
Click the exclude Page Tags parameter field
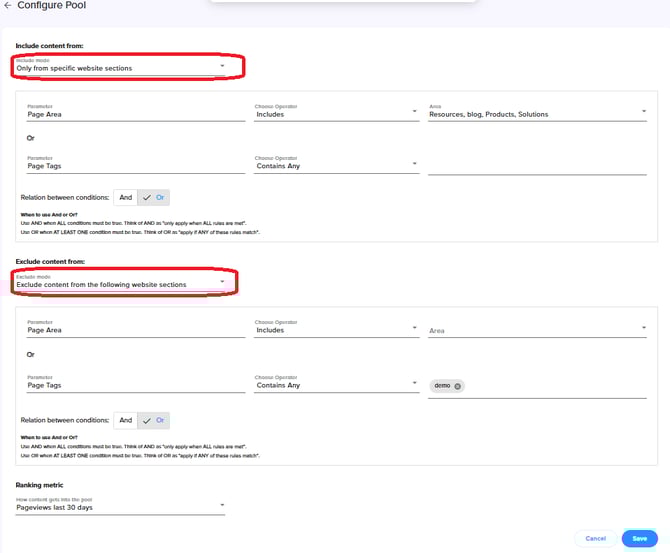(135, 385)
